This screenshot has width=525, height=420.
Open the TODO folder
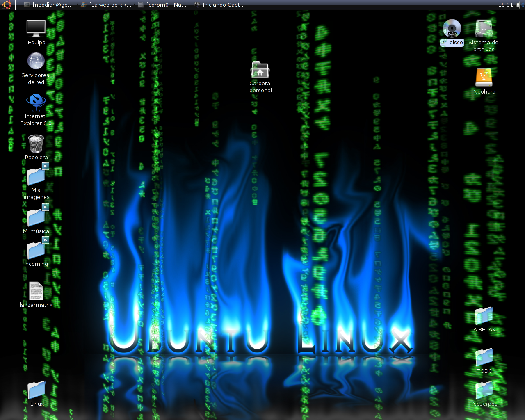coord(484,357)
